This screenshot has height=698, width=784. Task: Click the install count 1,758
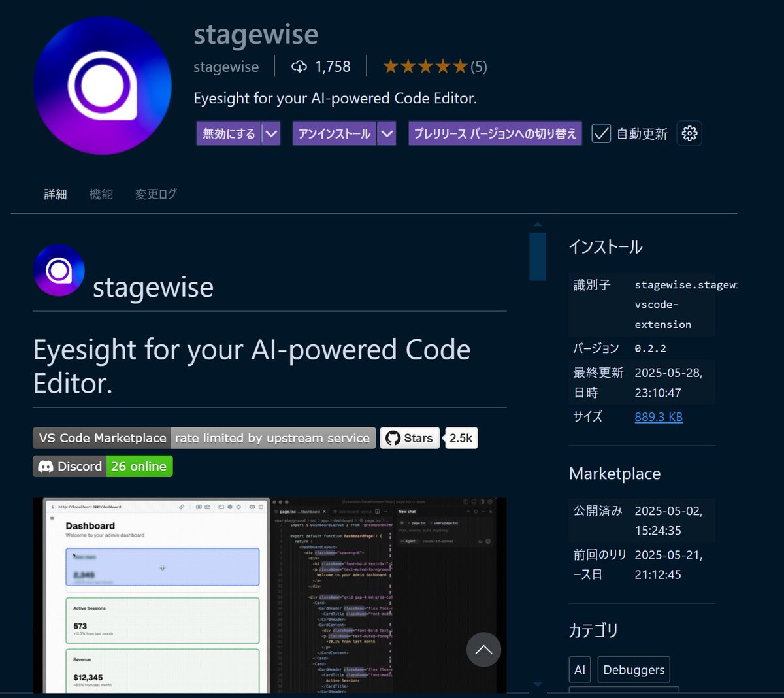333,67
